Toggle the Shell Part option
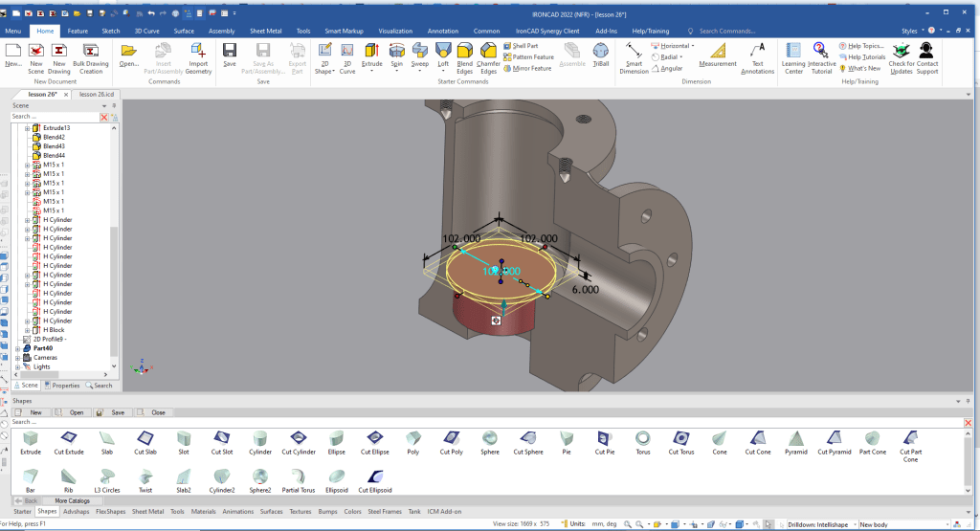Viewport: 980px width, 531px height. click(524, 45)
